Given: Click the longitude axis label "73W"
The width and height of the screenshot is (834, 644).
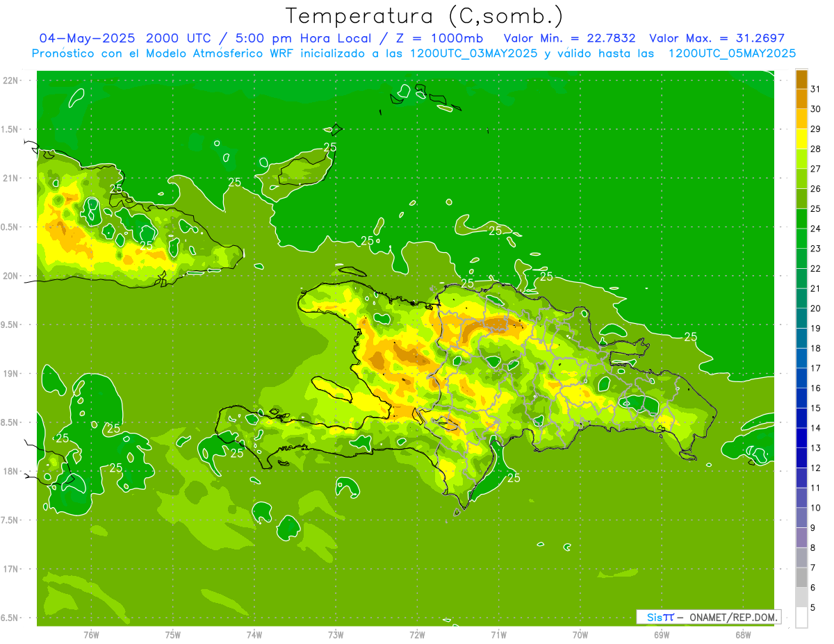Looking at the screenshot, I should [x=336, y=635].
